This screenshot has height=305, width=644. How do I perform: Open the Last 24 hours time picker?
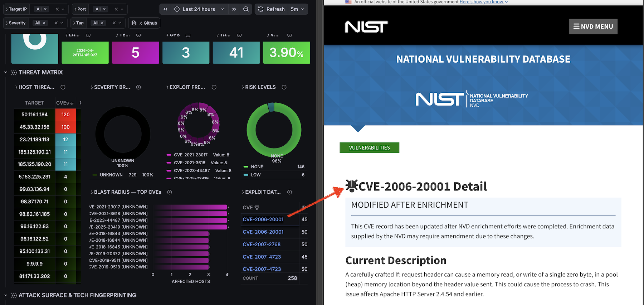tap(199, 9)
